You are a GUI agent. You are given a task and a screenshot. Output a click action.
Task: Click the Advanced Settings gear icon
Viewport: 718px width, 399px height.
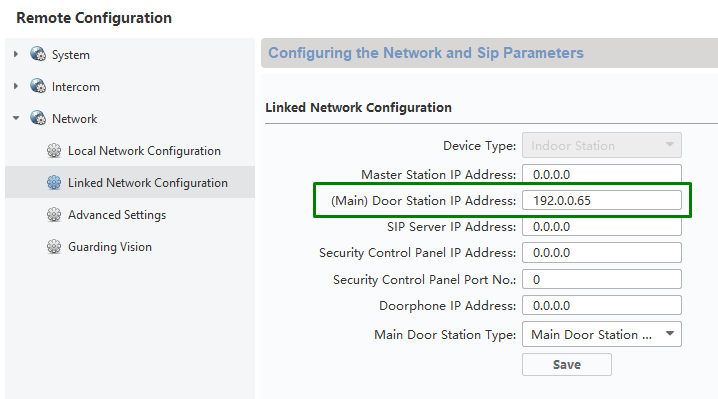(x=54, y=214)
